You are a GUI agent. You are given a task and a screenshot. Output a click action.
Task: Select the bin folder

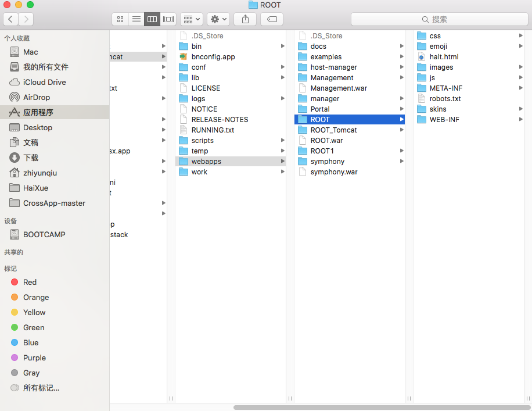[x=231, y=46]
